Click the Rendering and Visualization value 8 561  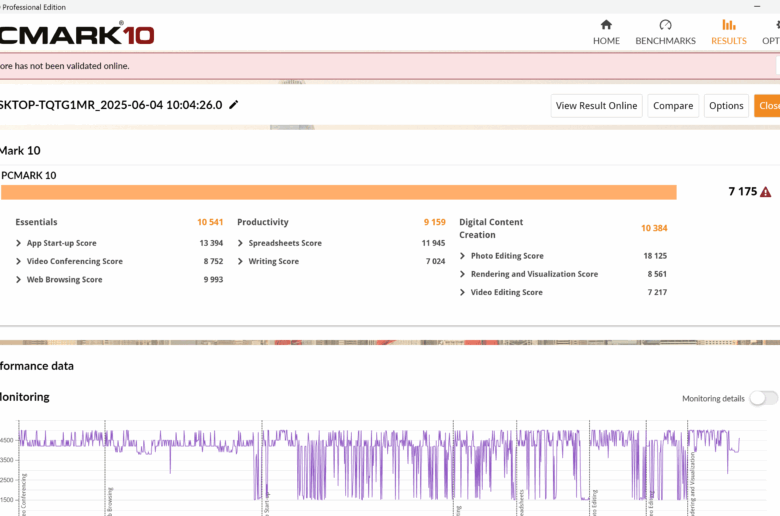pos(657,274)
